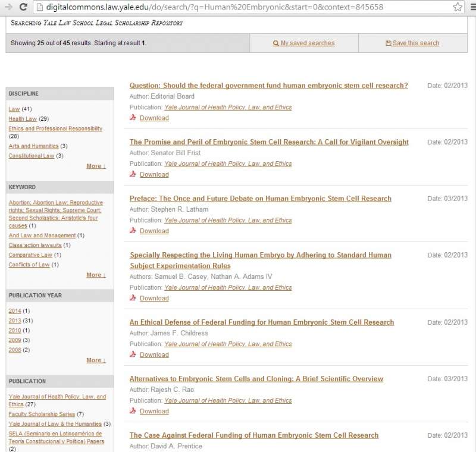This screenshot has height=452, width=476.
Task: Filter results by year 2009
Action: [14, 340]
